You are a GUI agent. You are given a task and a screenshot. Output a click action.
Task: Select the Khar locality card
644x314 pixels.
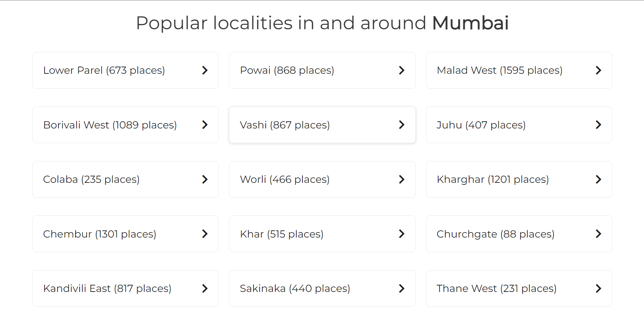coord(322,234)
